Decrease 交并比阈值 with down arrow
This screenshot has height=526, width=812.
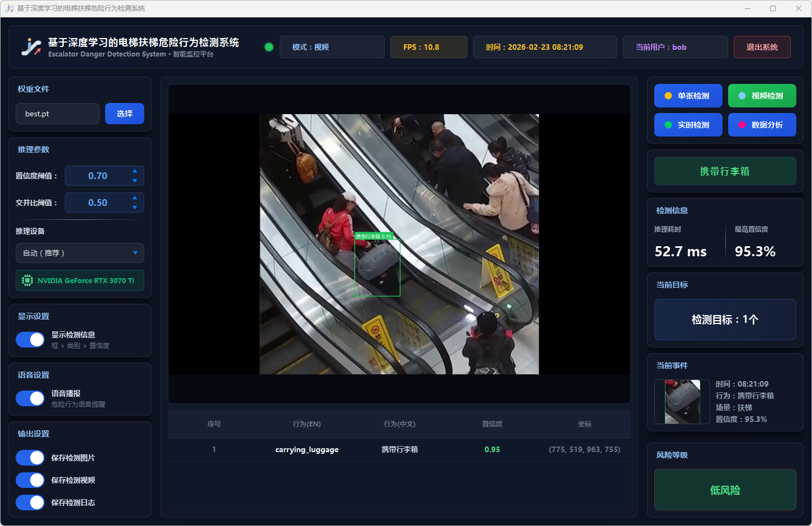[x=135, y=208]
